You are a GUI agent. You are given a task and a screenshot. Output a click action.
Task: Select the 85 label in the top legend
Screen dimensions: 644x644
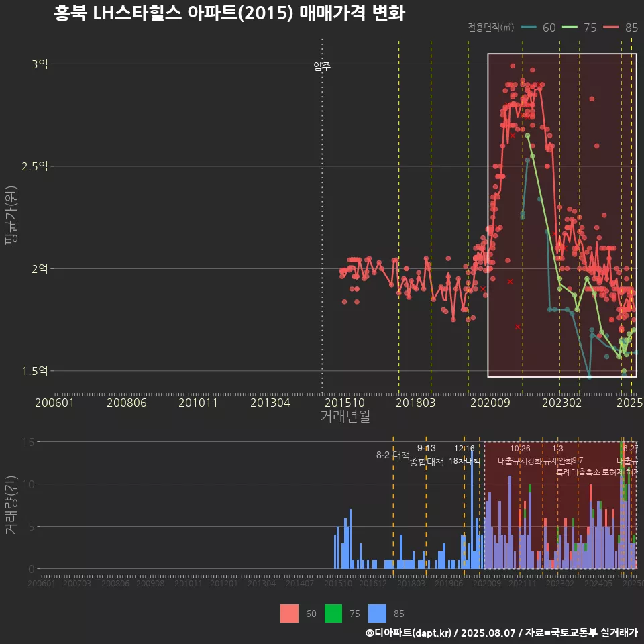(631, 28)
